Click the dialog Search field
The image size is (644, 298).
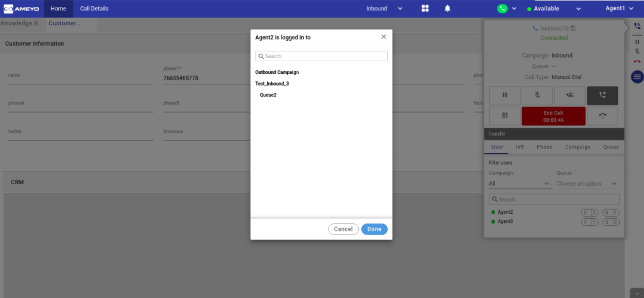coord(321,56)
